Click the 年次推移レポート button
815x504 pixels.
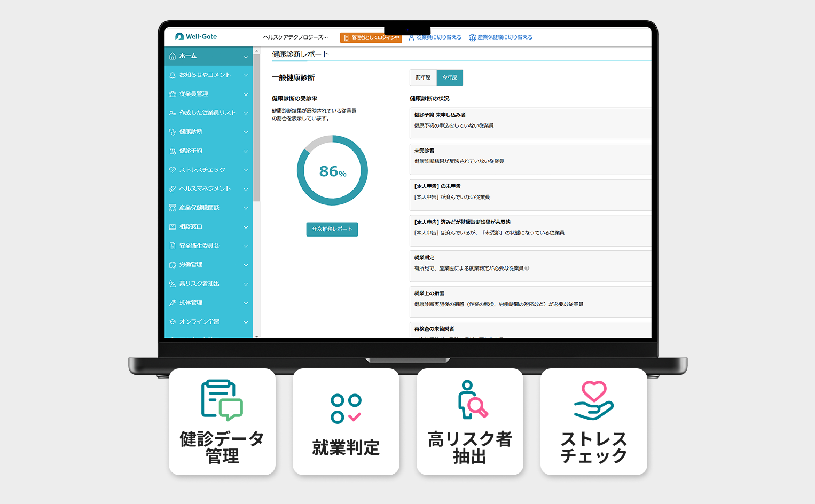pos(332,229)
